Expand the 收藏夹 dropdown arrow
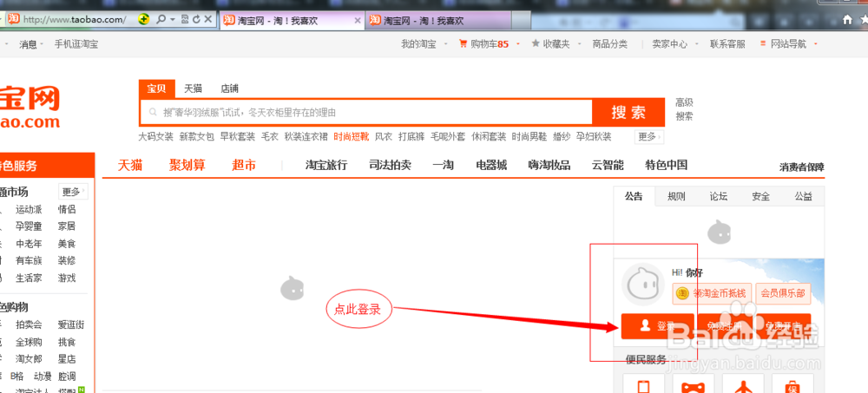Screen dimensions: 868x393 (x=580, y=44)
